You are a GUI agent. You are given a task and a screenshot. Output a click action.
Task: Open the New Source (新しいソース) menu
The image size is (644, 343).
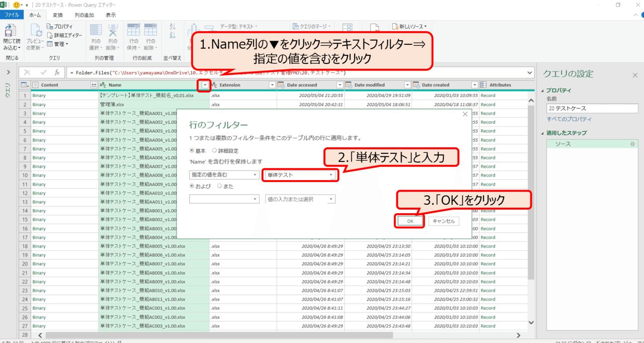point(410,26)
